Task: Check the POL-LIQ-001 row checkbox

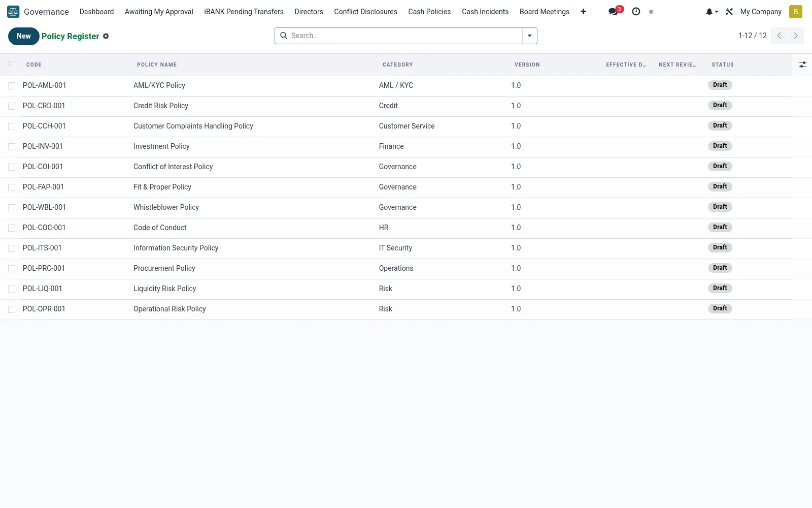Action: click(12, 289)
